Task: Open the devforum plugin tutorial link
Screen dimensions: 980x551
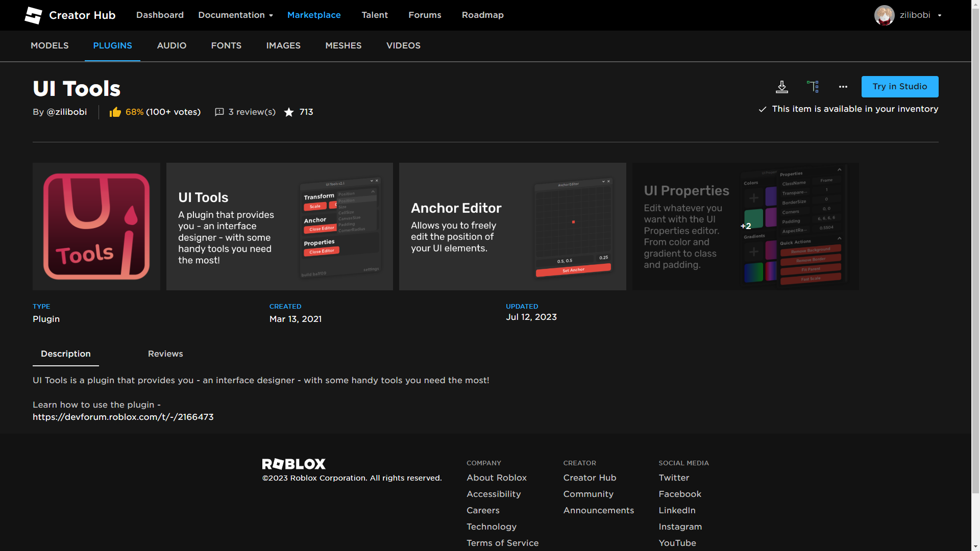Action: [x=123, y=417]
